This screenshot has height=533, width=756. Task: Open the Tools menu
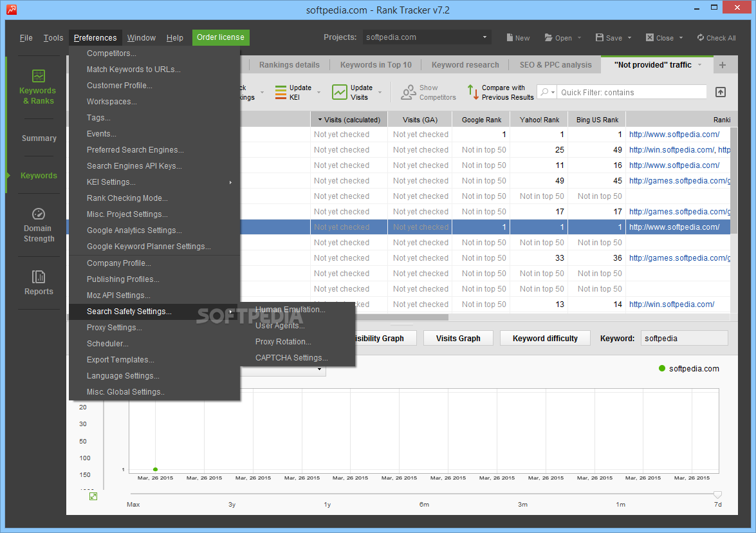[x=53, y=37]
